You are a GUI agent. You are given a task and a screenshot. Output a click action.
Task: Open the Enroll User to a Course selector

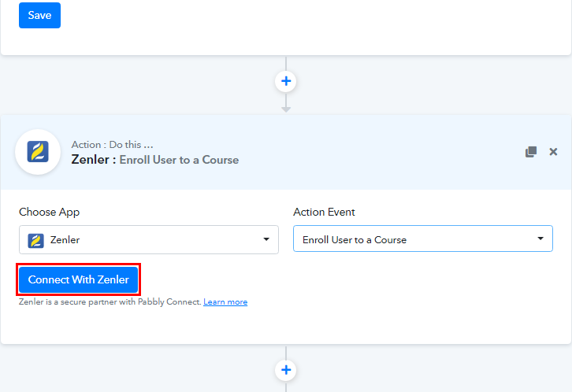[x=423, y=239]
